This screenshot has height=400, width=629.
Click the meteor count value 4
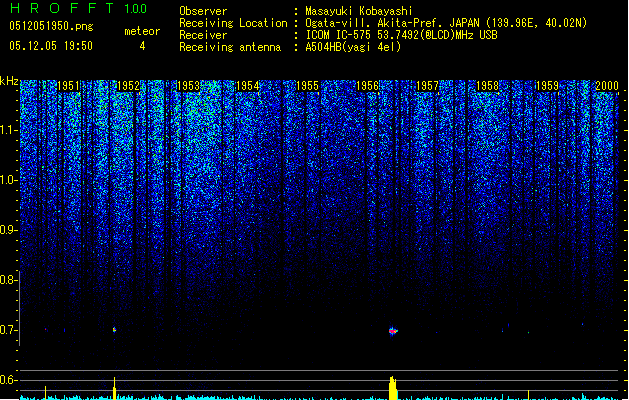pos(142,46)
